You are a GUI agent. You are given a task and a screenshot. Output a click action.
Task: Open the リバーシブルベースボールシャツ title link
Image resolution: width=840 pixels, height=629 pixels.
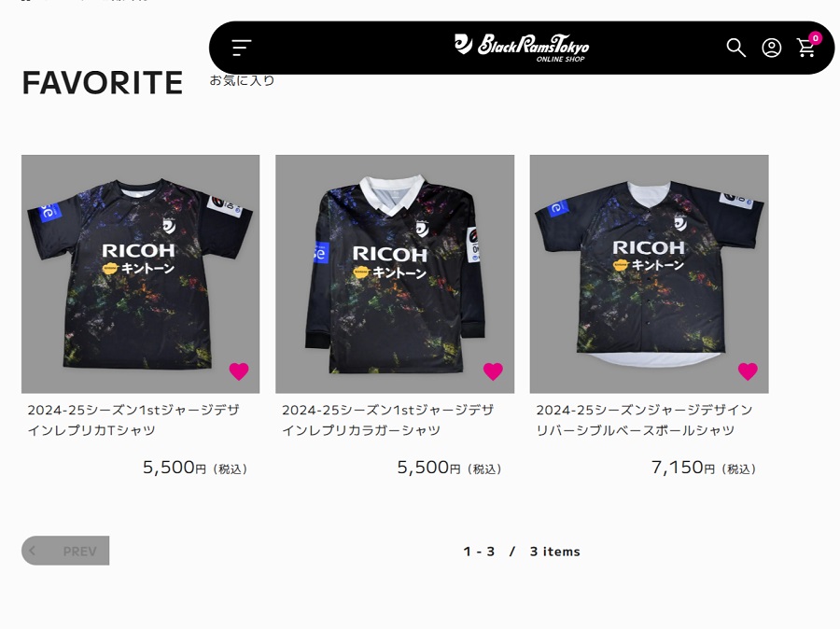644,420
